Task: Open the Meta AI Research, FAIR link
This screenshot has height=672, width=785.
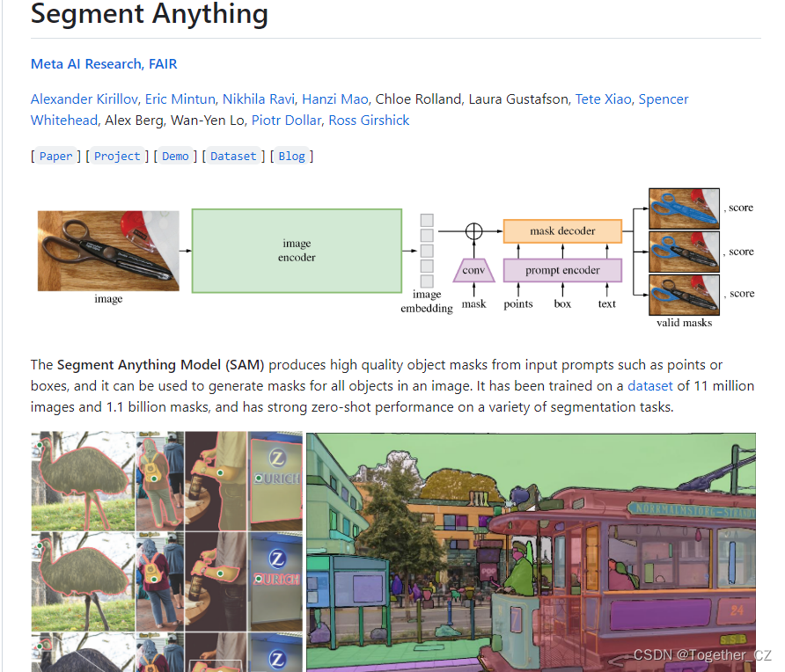Action: pyautogui.click(x=104, y=64)
